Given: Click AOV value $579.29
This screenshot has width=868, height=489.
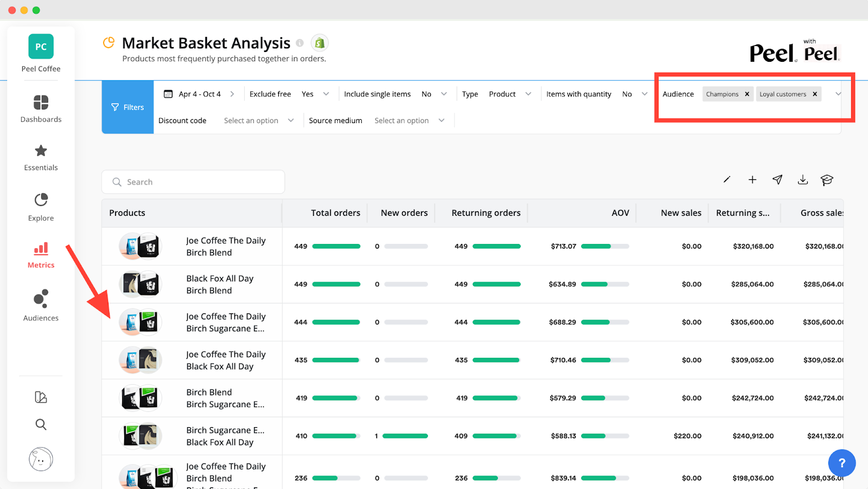Looking at the screenshot, I should pyautogui.click(x=563, y=398).
